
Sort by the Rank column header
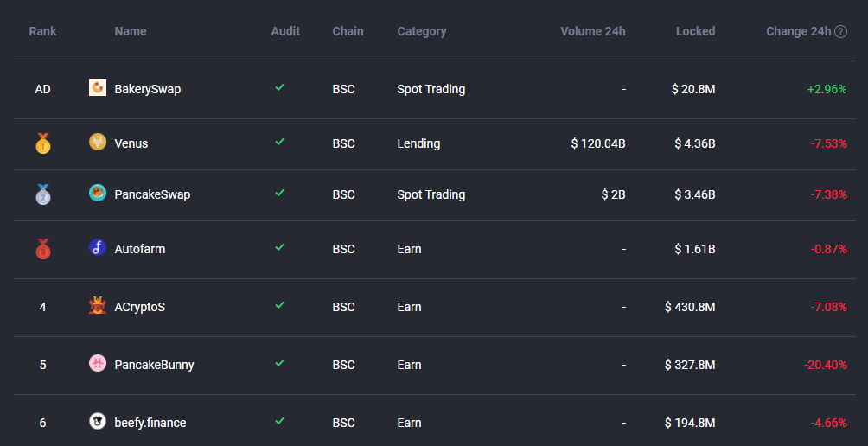(42, 31)
